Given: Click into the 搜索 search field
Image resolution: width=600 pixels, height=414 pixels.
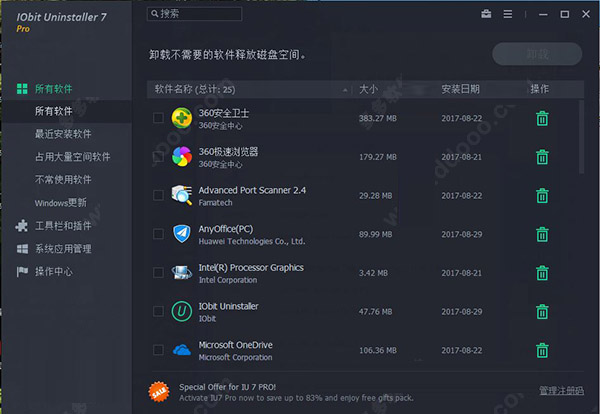Looking at the screenshot, I should pyautogui.click(x=194, y=14).
